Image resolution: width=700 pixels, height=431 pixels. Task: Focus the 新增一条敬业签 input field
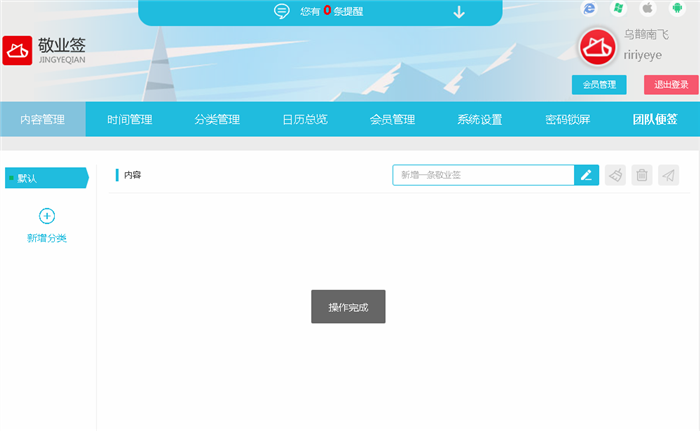[483, 175]
